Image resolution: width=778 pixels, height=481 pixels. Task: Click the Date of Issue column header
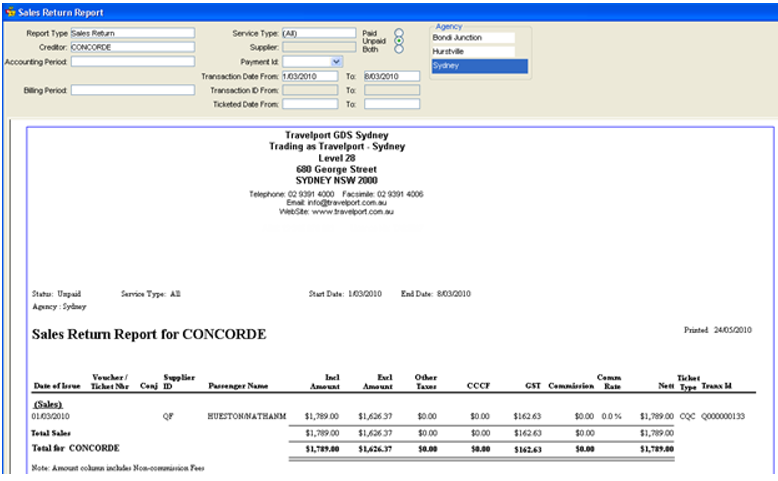[57, 386]
